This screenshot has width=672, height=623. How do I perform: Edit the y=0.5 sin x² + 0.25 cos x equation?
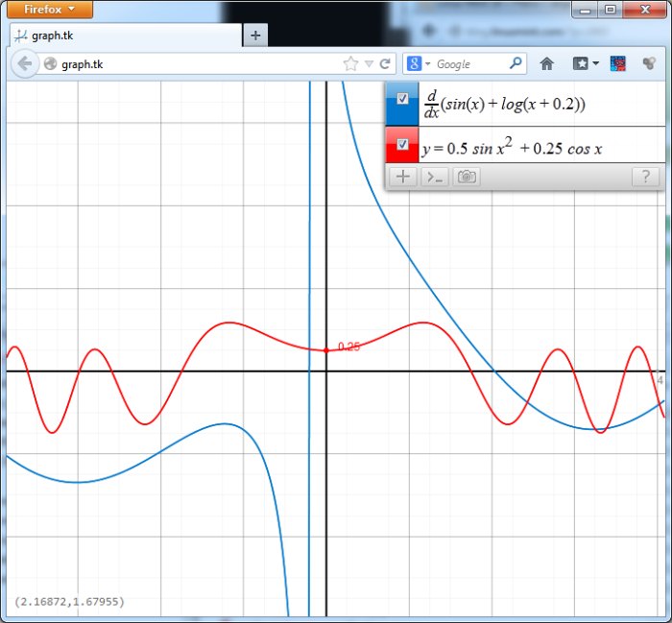[x=541, y=146]
